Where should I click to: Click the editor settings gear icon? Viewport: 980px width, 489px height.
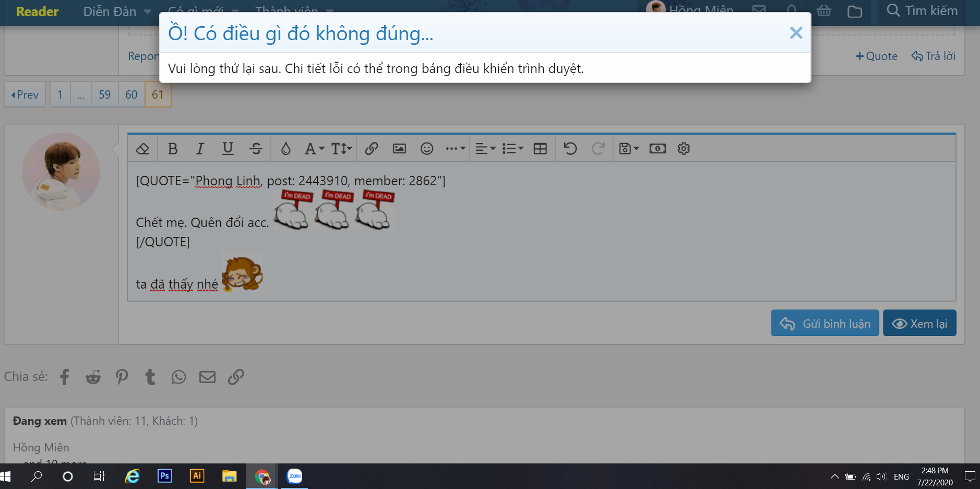(x=684, y=149)
